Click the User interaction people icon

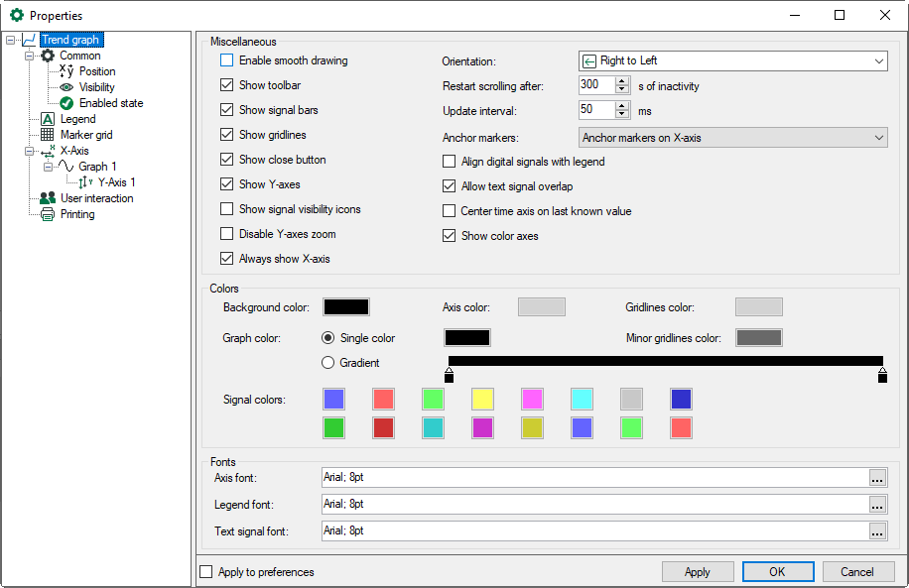(x=48, y=198)
